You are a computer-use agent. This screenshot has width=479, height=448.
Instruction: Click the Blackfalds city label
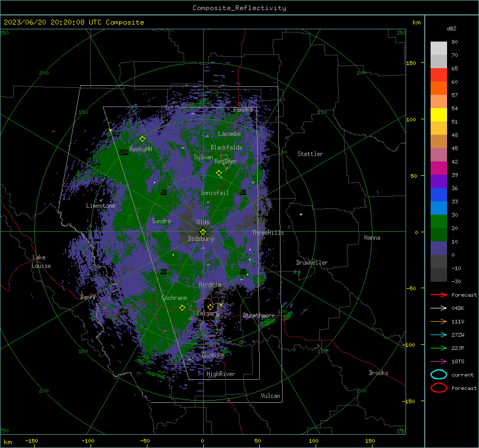(226, 148)
